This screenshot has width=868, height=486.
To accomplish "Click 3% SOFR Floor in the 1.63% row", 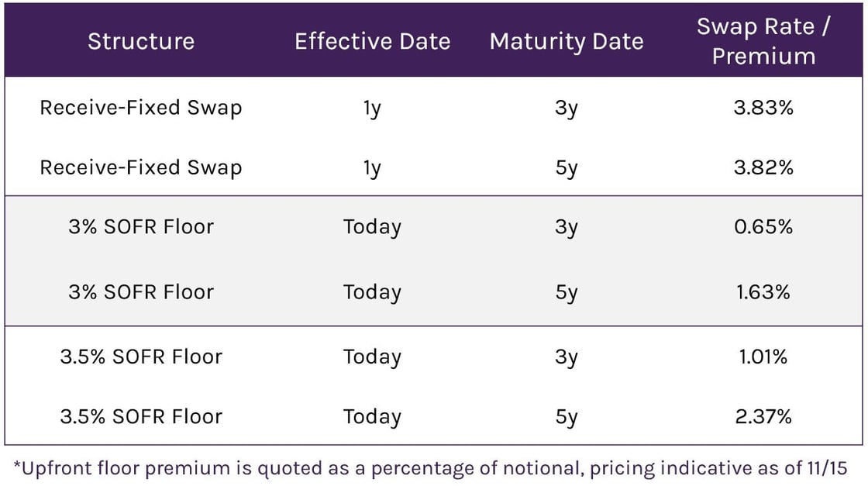I will 140,292.
